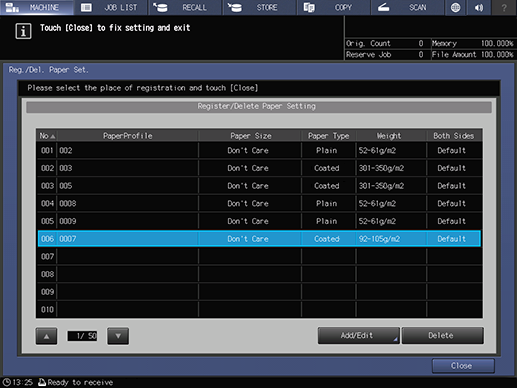Click the Delete button
Image resolution: width=517 pixels, height=388 pixels.
tap(443, 335)
